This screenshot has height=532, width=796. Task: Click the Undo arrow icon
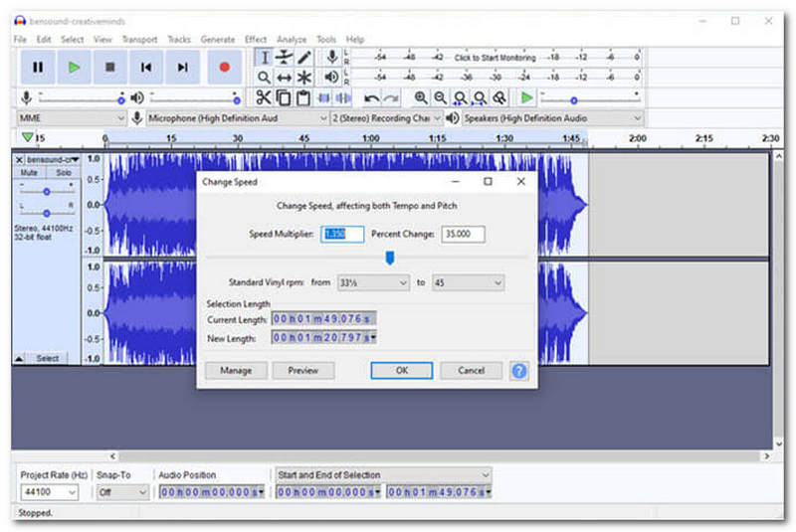tap(371, 97)
